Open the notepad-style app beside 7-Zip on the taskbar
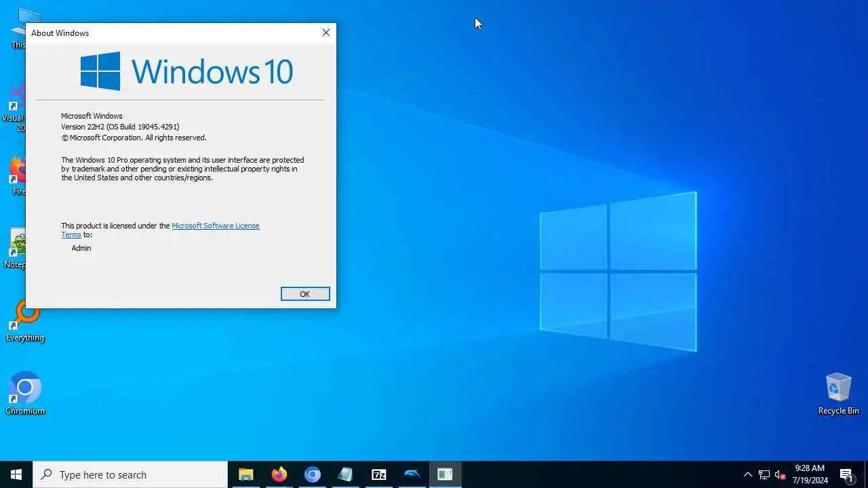The height and width of the screenshot is (488, 868). (x=345, y=474)
